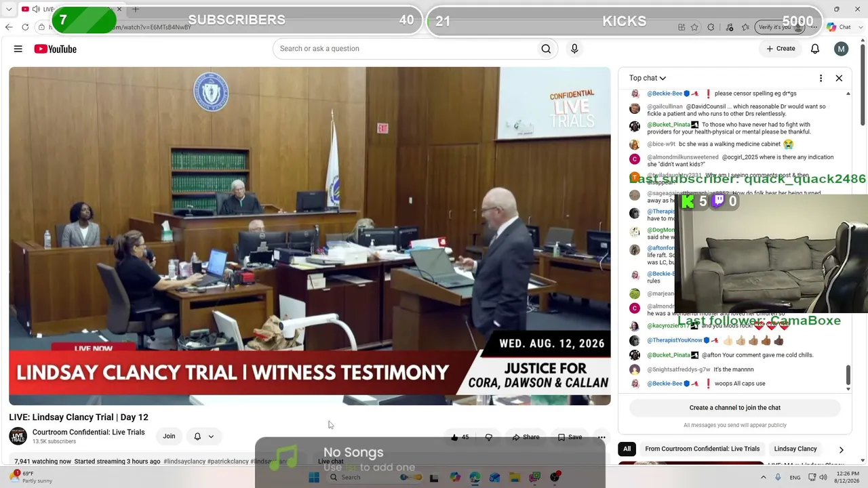This screenshot has width=868, height=488.
Task: Join the Courtroom Confidential channel membership
Action: (x=169, y=436)
